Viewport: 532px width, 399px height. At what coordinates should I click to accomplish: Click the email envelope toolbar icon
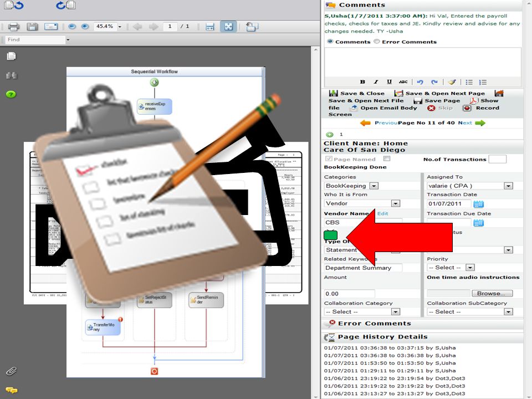[x=51, y=27]
